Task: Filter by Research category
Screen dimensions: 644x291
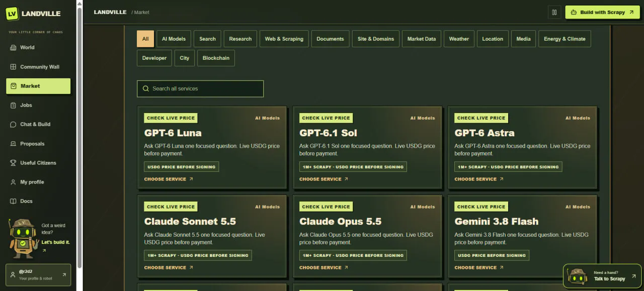Action: pos(240,39)
